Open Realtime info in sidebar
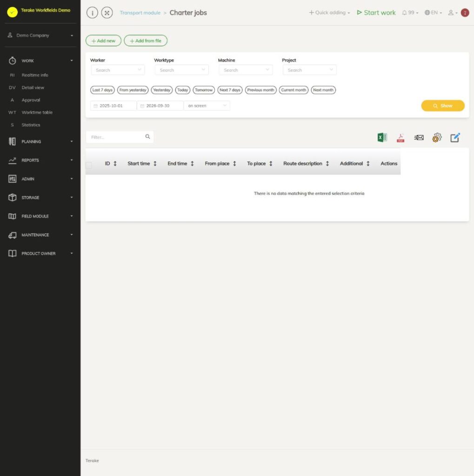The width and height of the screenshot is (474, 476). [34, 75]
